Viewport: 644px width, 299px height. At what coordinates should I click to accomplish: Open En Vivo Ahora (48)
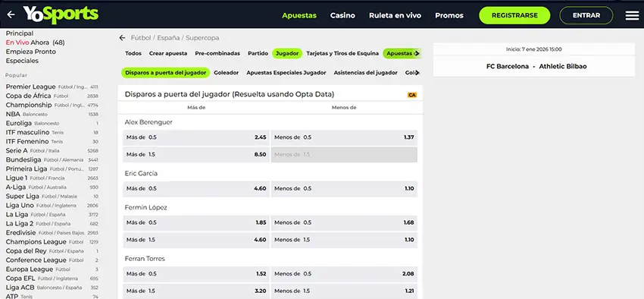[36, 42]
